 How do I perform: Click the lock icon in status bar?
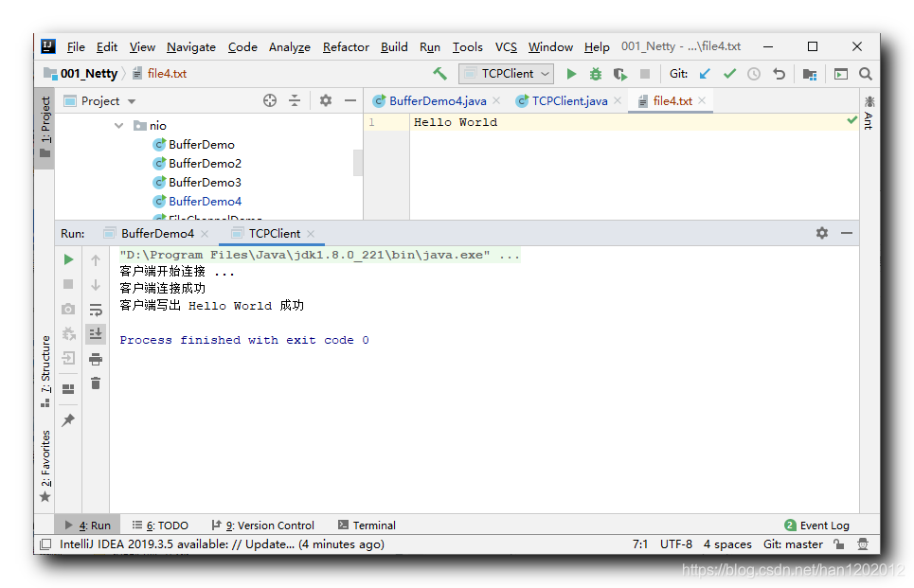click(x=839, y=544)
